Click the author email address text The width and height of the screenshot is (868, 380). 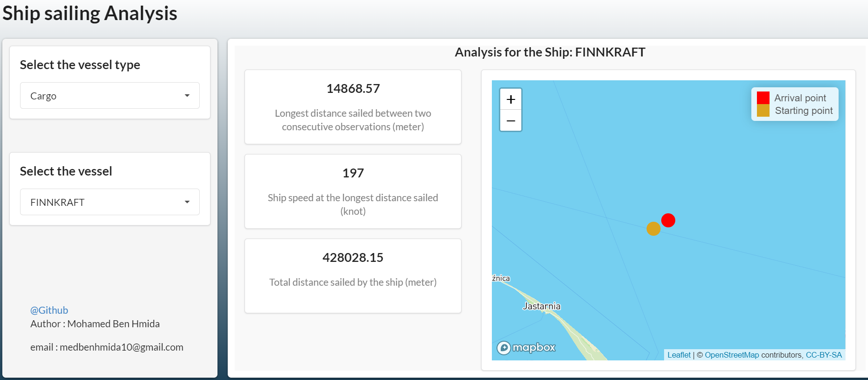coord(121,347)
